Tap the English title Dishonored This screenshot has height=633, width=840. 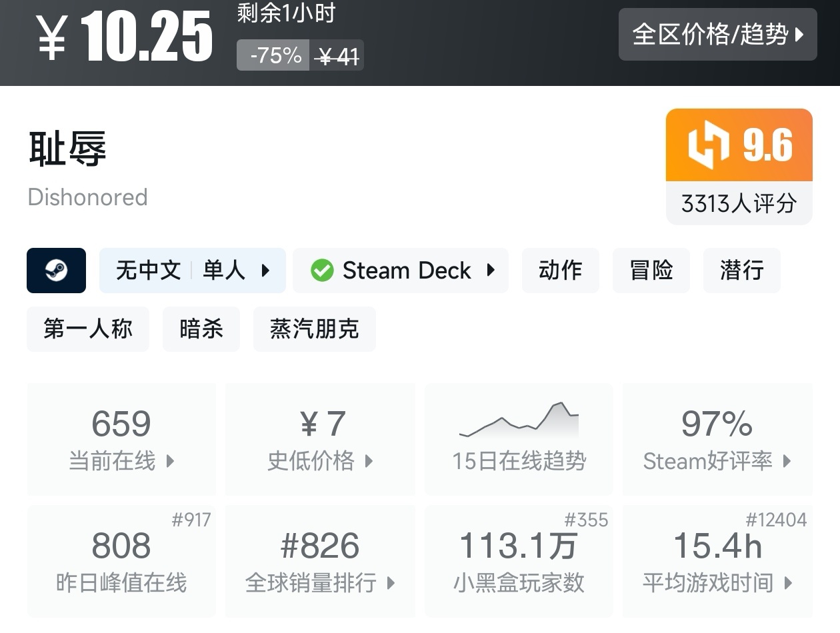88,197
